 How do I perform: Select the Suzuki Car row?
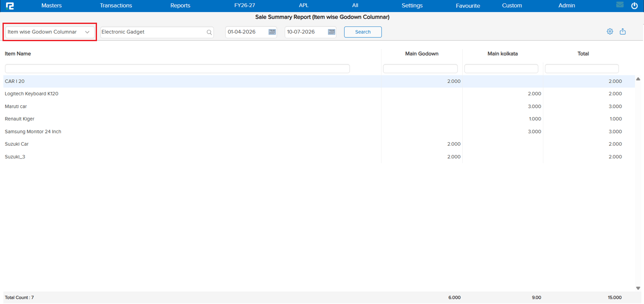319,144
